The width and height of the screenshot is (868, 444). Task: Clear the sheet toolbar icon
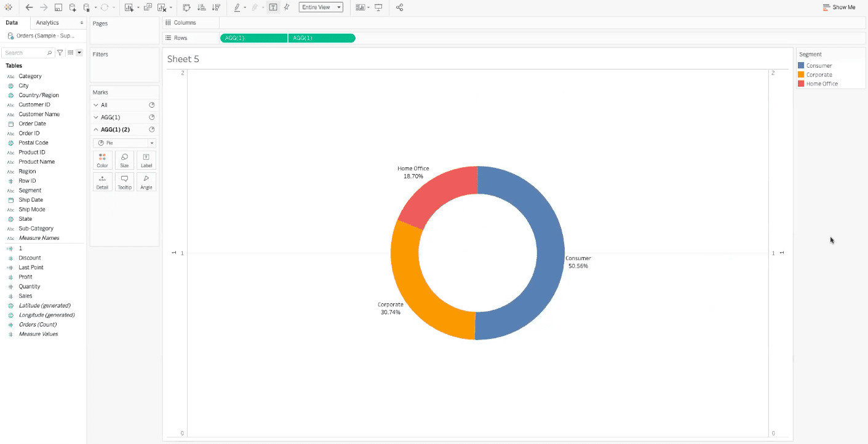pyautogui.click(x=161, y=7)
